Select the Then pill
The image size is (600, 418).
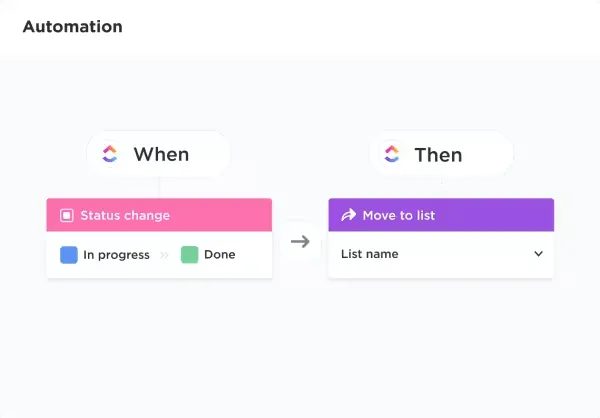click(x=441, y=154)
